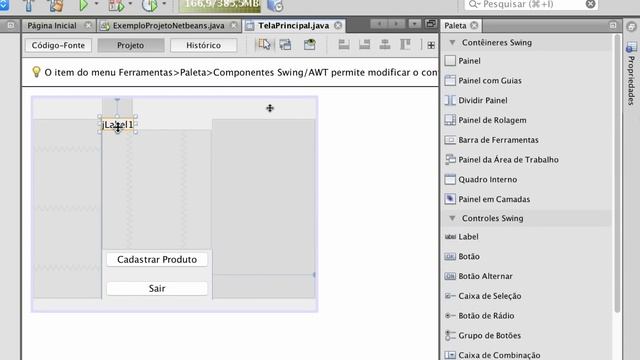The height and width of the screenshot is (360, 640).
Task: Click the Align Right in Column icon
Action: 364,44
